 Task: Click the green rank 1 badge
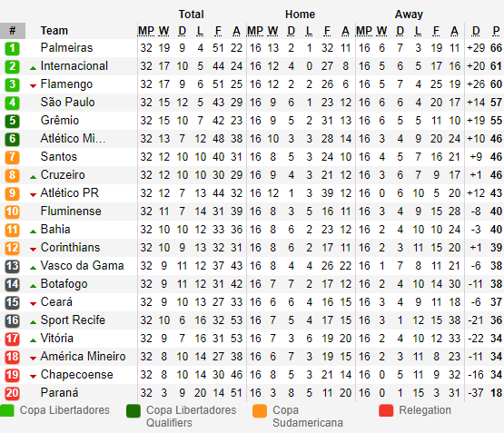pos(12,48)
